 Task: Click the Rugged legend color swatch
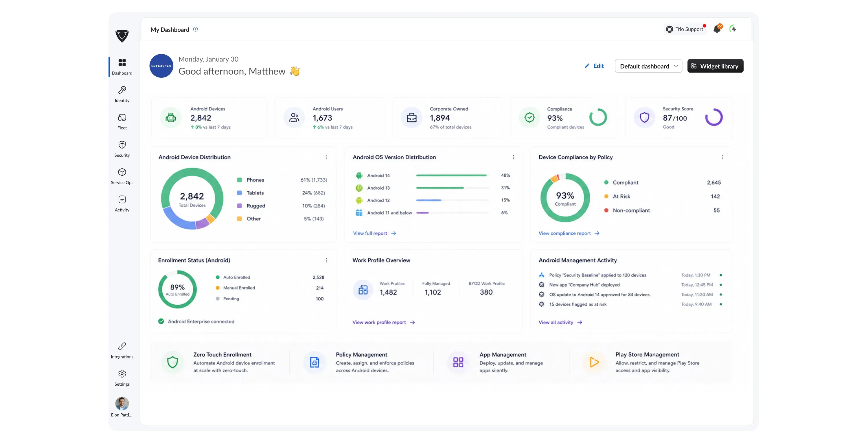(x=239, y=206)
